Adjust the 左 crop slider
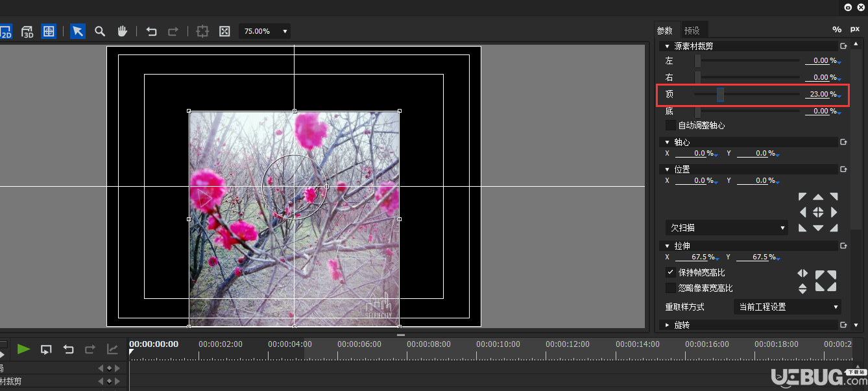This screenshot has height=391, width=868. pos(747,60)
